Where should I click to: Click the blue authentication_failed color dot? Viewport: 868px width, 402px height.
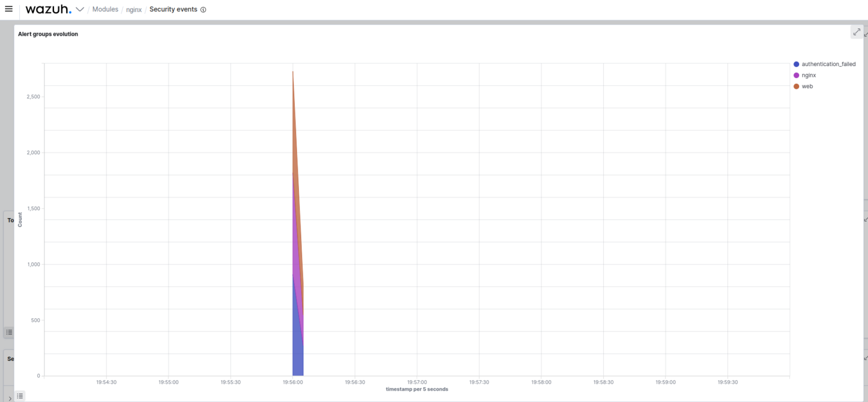point(796,64)
